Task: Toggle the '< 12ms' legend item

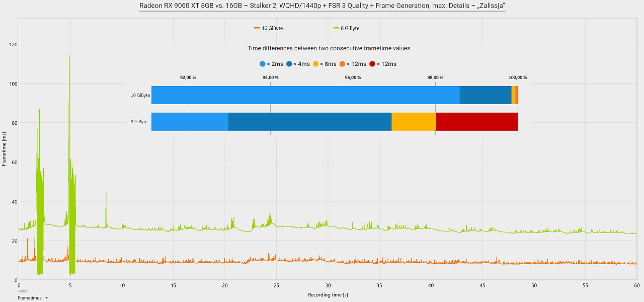Action: pyautogui.click(x=353, y=64)
